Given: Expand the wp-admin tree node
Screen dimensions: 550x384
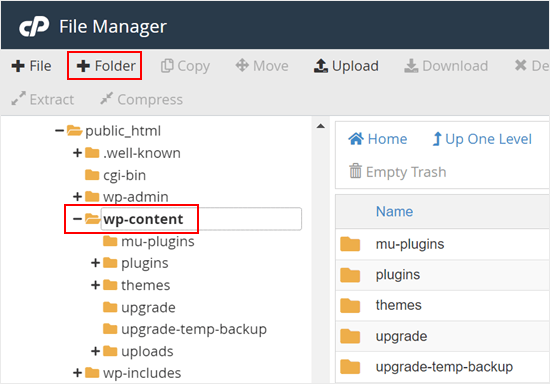Looking at the screenshot, I should coord(77,197).
